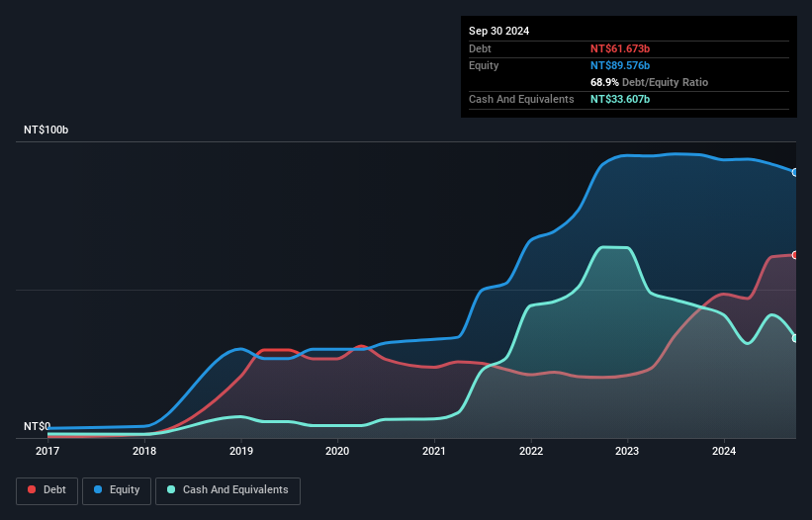
Task: Click the 2021 x-axis label
Action: coord(434,451)
